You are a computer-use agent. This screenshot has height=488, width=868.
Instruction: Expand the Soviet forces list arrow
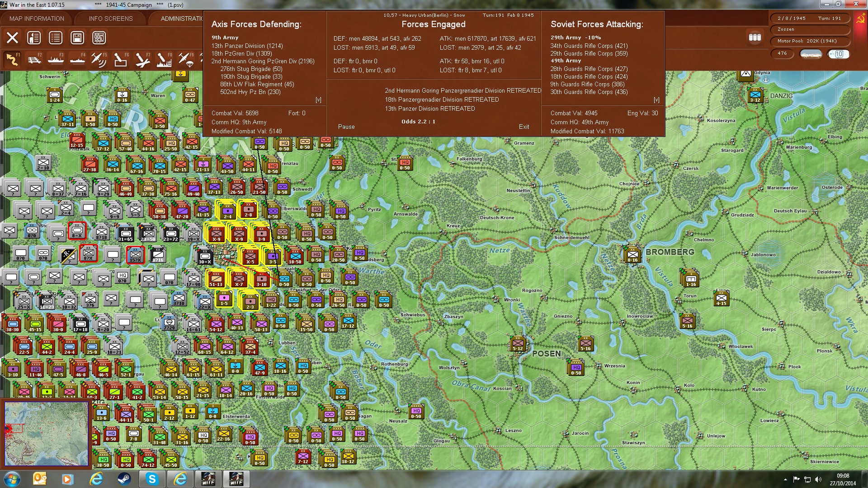656,100
